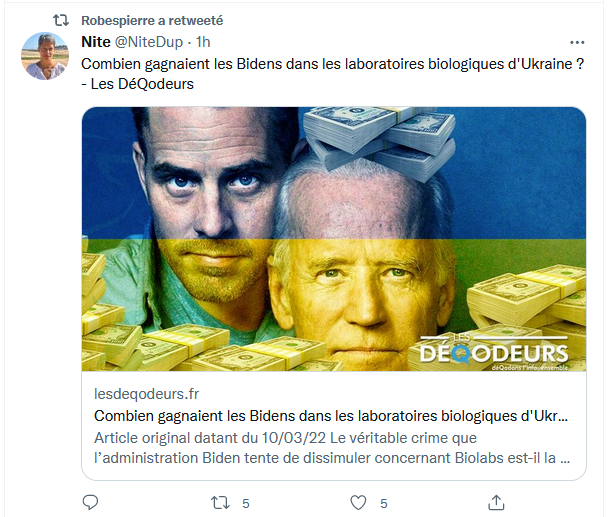Screen dimensions: 613x517
Task: Open the share tweet icon
Action: (x=496, y=503)
